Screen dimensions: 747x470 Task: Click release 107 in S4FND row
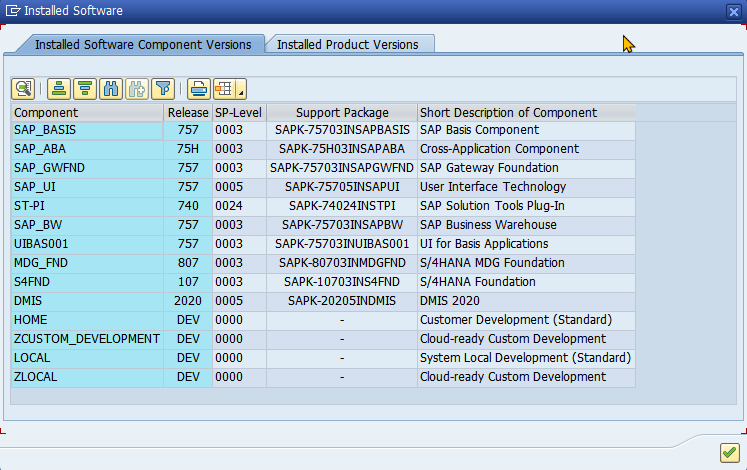pos(188,283)
